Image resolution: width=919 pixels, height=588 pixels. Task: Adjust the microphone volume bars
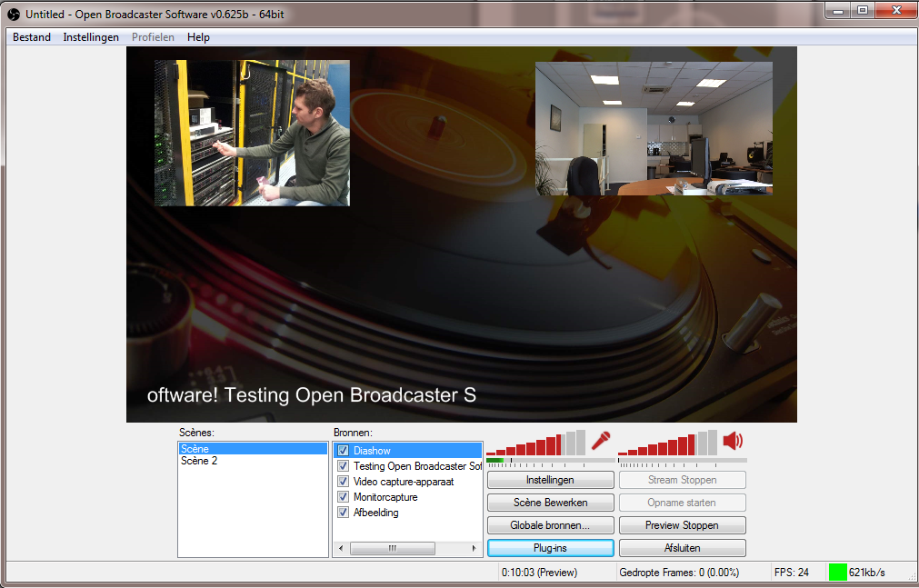click(x=535, y=443)
